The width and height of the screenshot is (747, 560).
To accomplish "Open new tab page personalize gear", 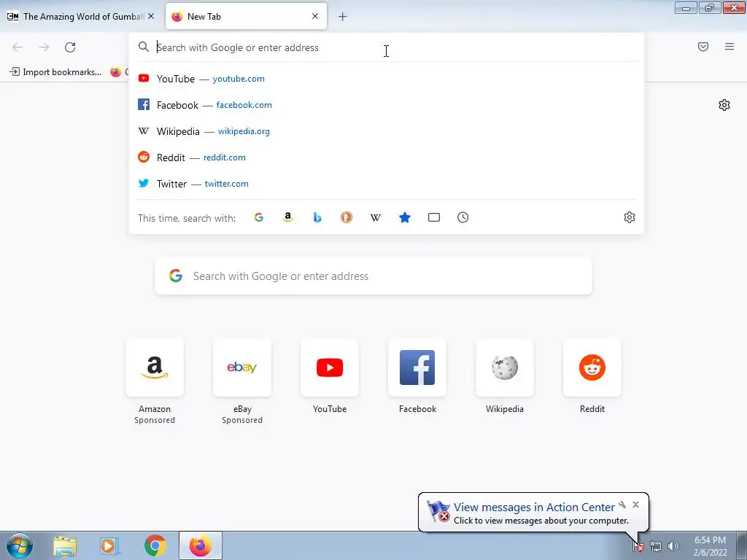I will coord(724,105).
